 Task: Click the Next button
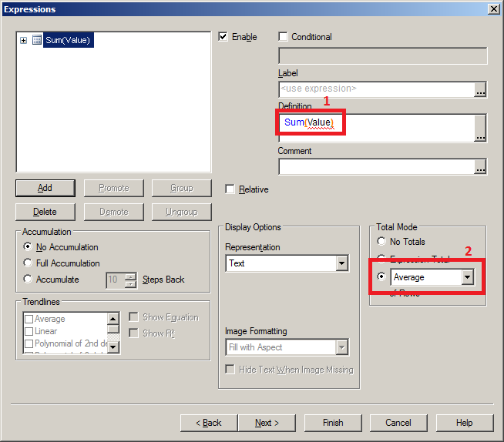(267, 423)
